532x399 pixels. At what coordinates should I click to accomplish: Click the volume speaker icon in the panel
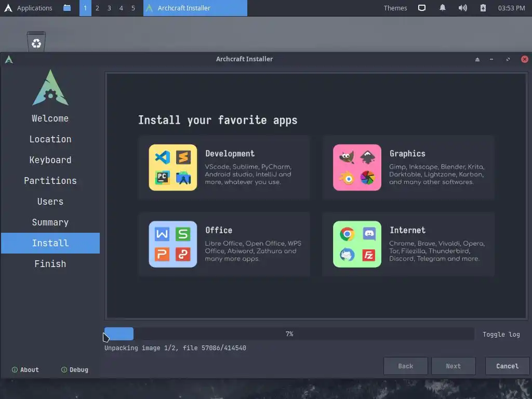click(x=463, y=8)
